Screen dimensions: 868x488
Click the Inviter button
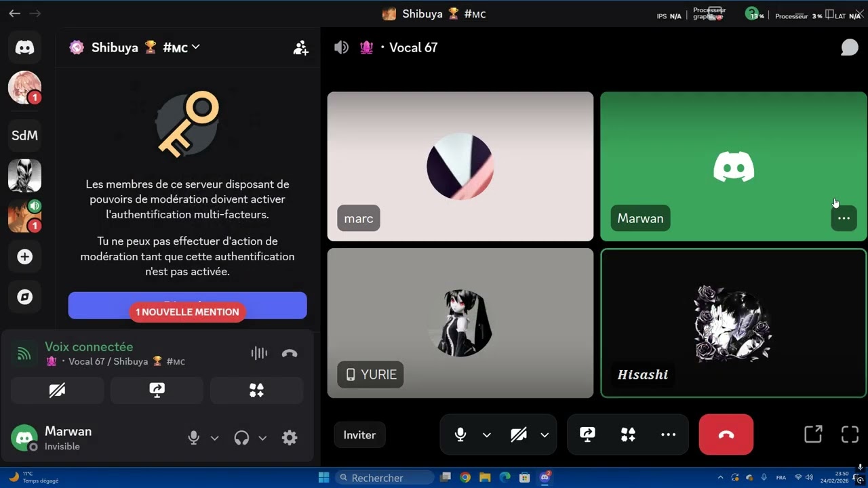(359, 435)
